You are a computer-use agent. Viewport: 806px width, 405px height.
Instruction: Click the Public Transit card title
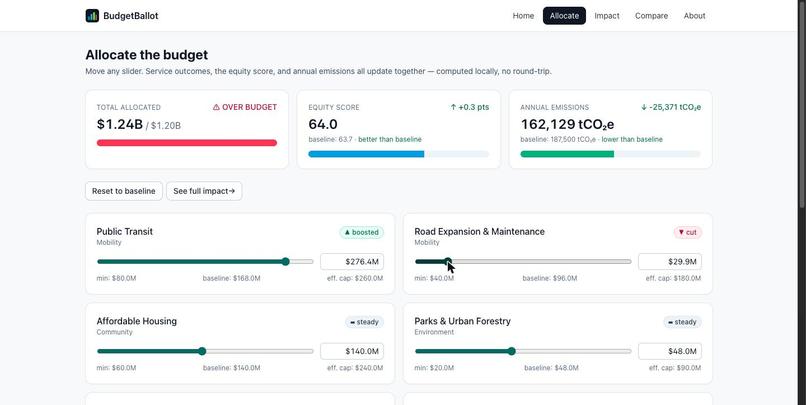point(124,232)
